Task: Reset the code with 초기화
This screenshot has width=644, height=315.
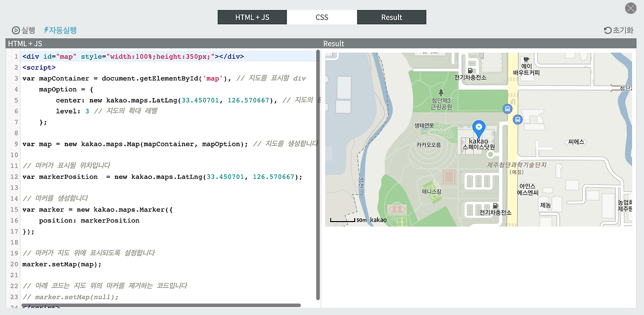Action: click(619, 30)
